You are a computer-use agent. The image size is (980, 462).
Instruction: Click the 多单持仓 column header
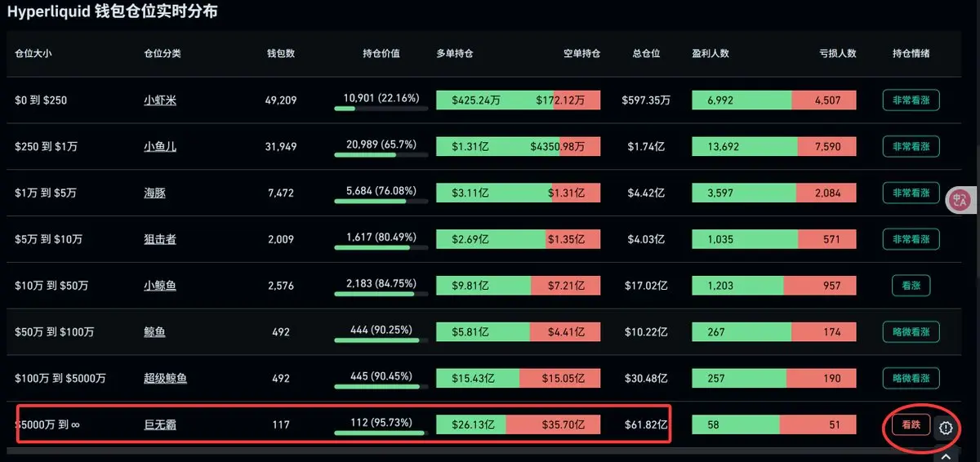455,54
